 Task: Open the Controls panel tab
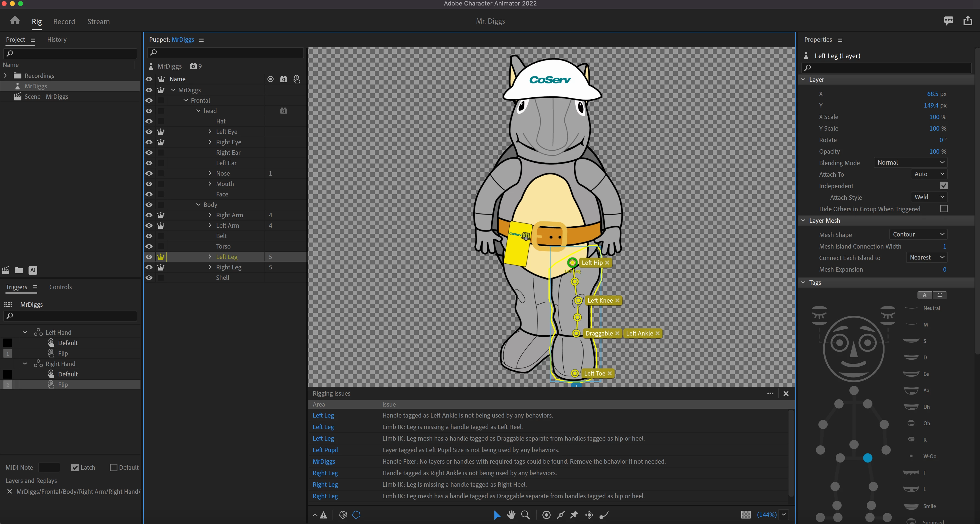[x=60, y=287]
